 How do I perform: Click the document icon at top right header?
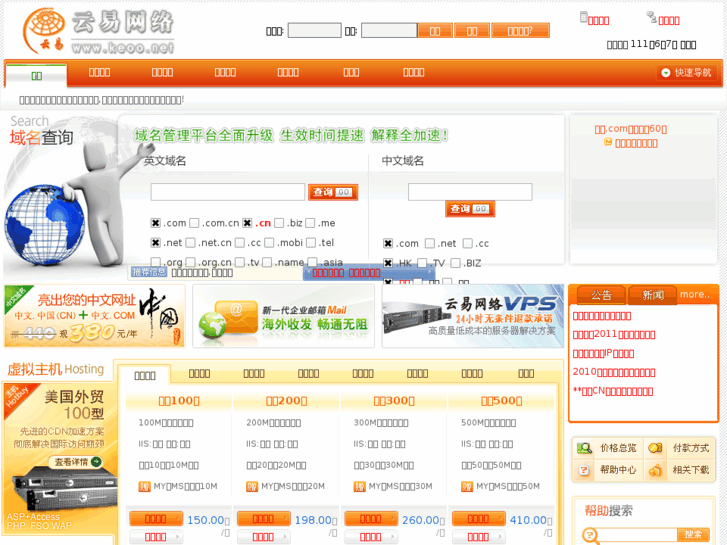584,17
